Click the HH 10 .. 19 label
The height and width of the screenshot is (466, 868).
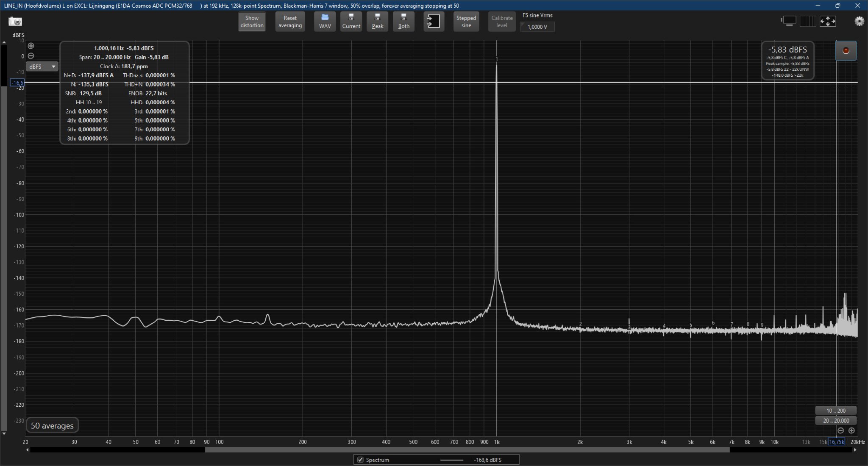[89, 102]
